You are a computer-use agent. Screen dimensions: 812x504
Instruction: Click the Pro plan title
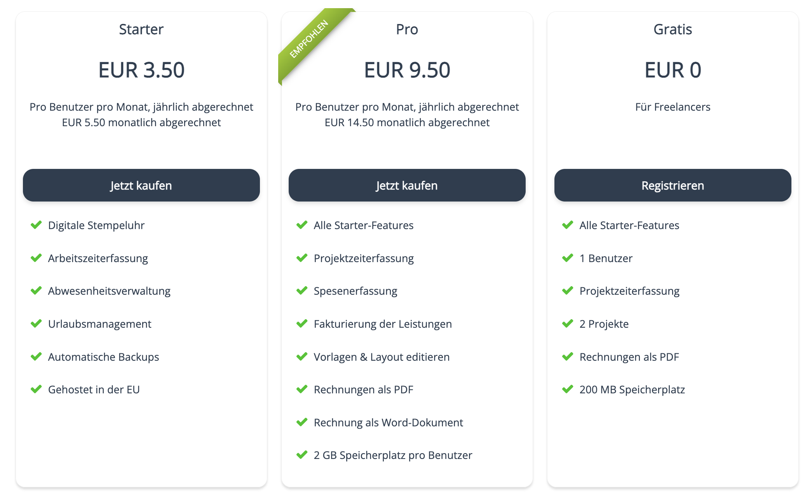coord(407,29)
